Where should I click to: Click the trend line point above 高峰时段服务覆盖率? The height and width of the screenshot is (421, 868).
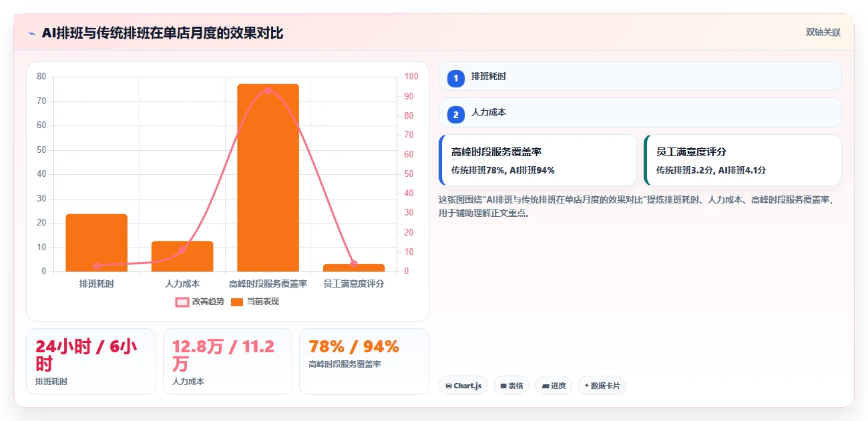(x=268, y=90)
